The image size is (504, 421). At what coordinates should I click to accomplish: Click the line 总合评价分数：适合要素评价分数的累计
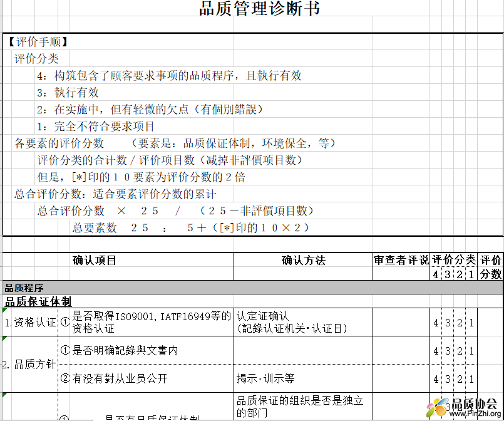pos(115,194)
